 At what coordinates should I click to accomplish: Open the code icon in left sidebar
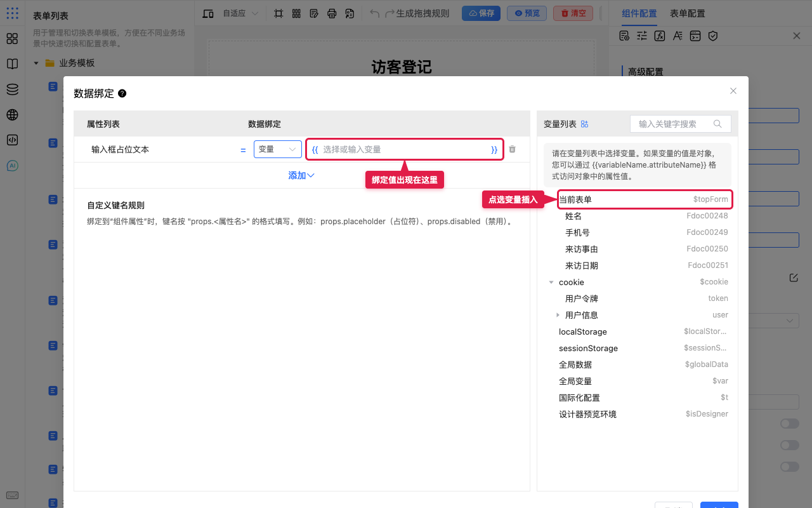pos(12,140)
